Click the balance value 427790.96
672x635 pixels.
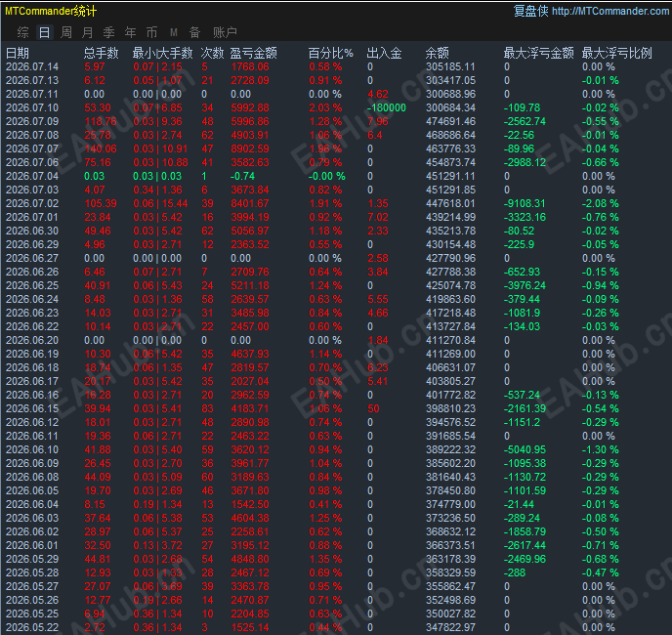click(450, 258)
